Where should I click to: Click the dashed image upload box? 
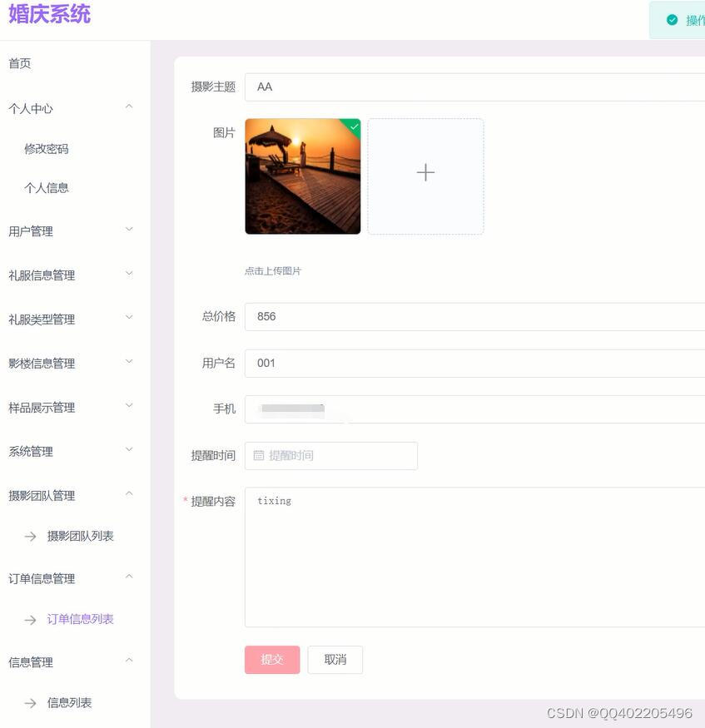point(425,176)
